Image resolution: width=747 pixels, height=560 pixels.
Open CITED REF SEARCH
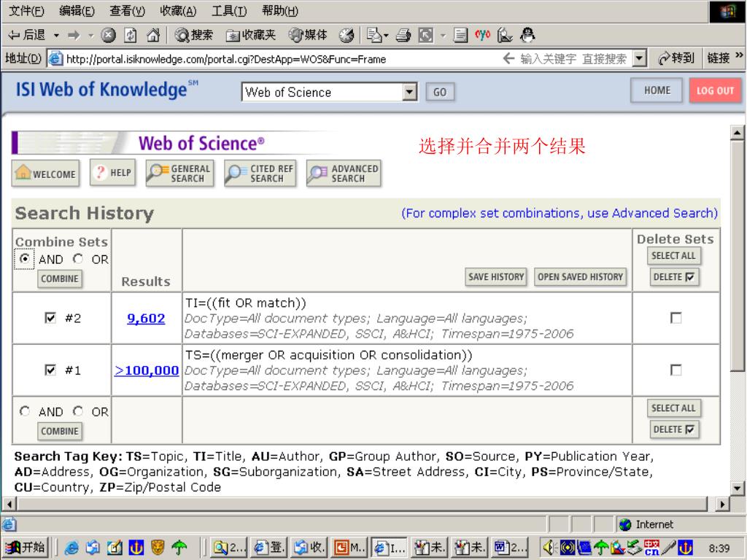pyautogui.click(x=260, y=174)
